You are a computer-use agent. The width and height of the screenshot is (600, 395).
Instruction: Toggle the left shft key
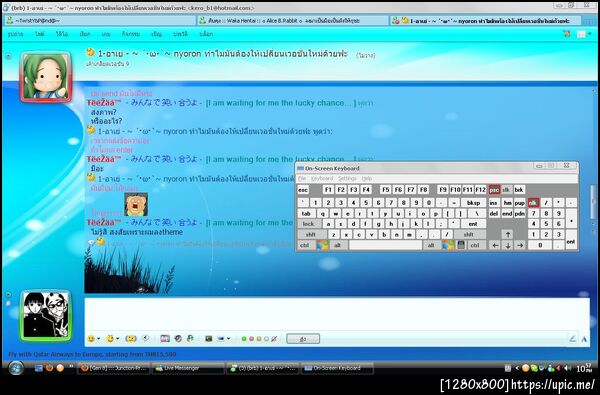tap(311, 235)
